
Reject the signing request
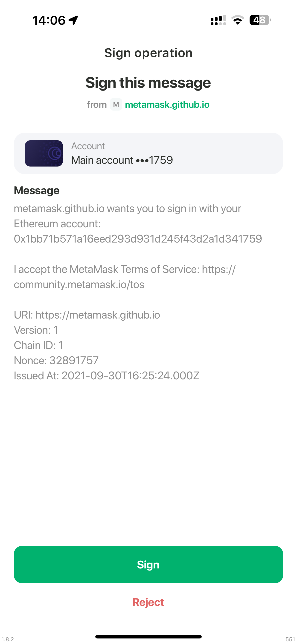[148, 602]
